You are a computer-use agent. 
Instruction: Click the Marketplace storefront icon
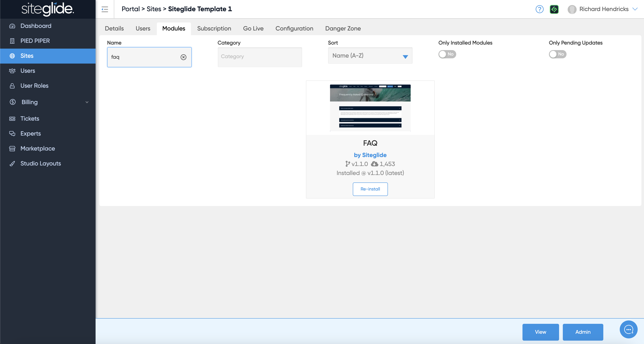point(12,148)
